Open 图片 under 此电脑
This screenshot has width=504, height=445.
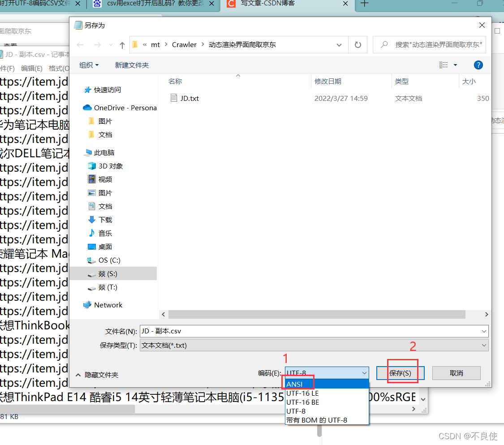tap(100, 193)
